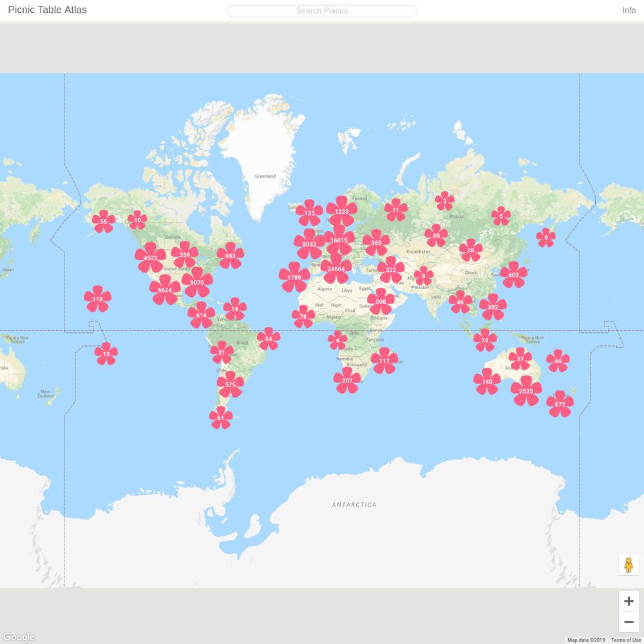Open the 9070 cluster marker
This screenshot has width=644, height=644.
click(x=197, y=282)
